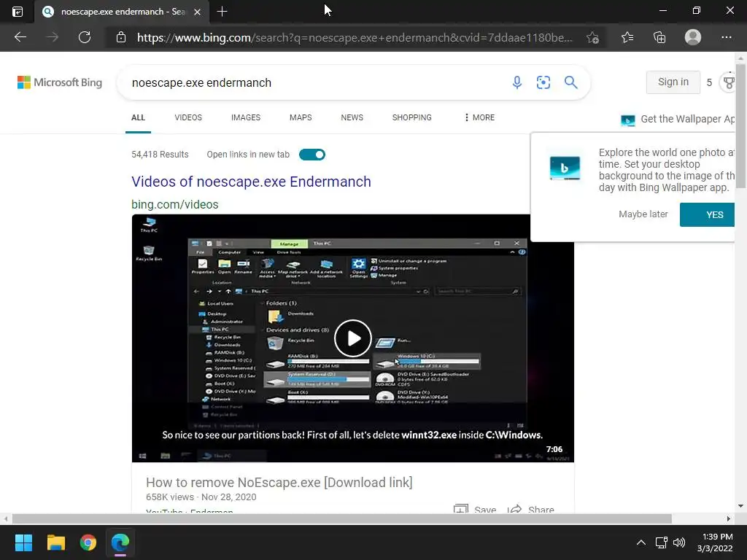Viewport: 747px width, 560px height.
Task: Click the address bar URL
Action: [355, 38]
